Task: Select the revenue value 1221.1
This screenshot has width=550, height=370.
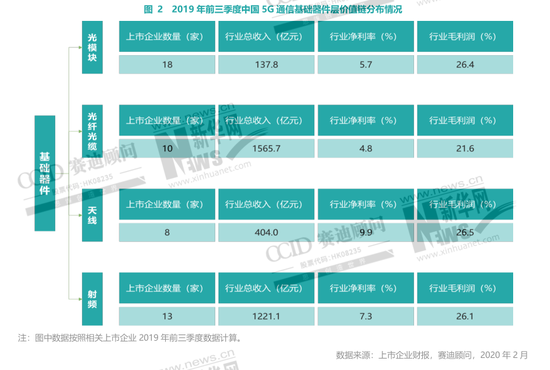Action: [x=266, y=316]
